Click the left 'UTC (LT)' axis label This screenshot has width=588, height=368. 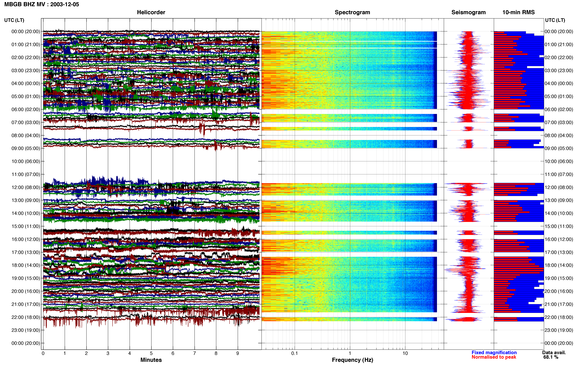pos(14,20)
